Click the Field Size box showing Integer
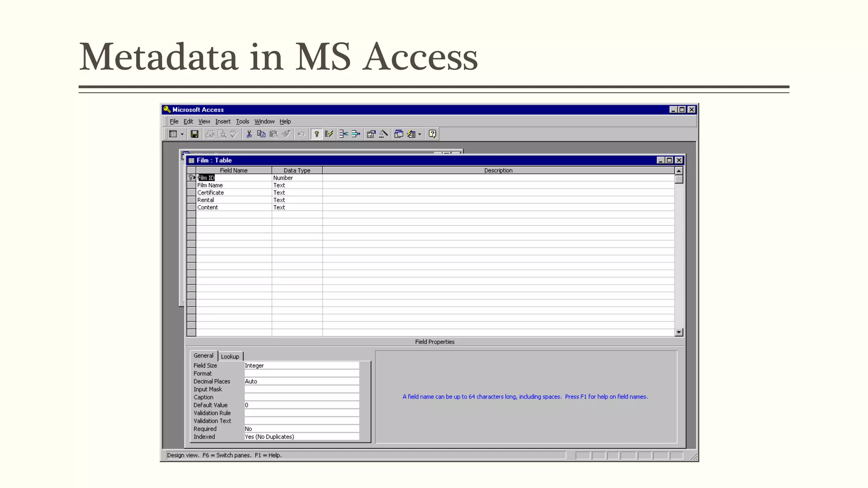Viewport: 868px width, 488px height. coord(302,366)
